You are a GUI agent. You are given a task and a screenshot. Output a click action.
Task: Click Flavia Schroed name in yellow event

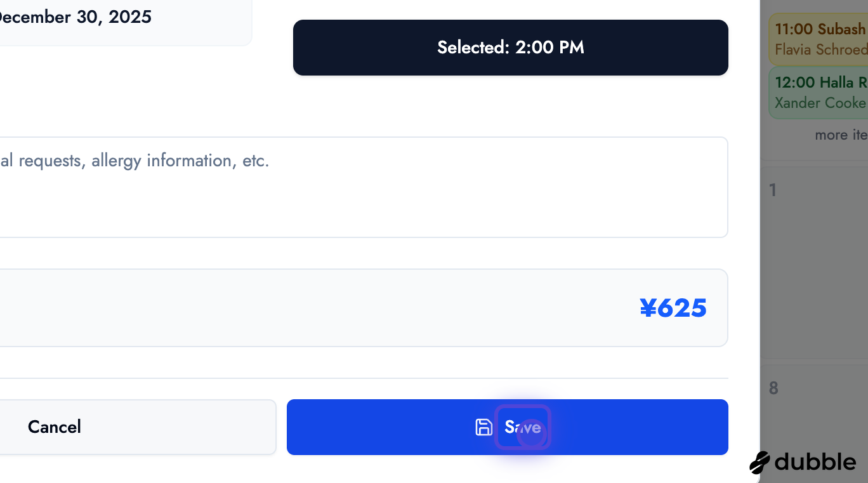tap(820, 50)
